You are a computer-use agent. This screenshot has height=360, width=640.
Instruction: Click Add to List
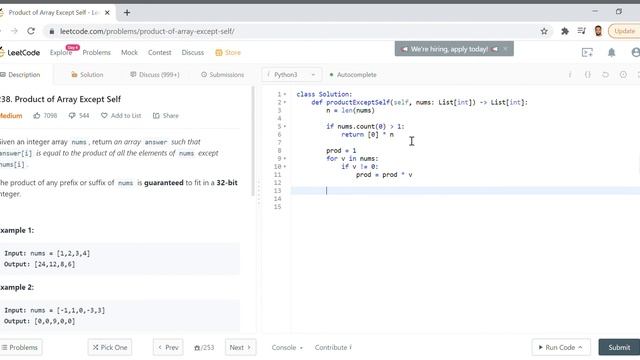click(x=121, y=116)
